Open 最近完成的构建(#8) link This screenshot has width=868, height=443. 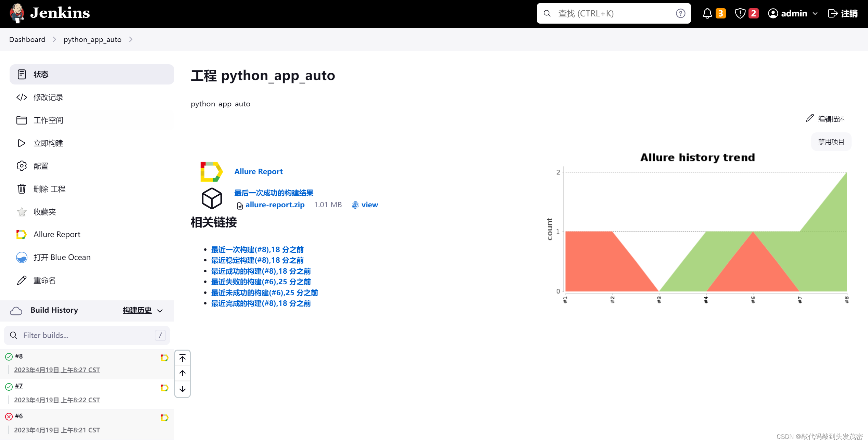(x=261, y=303)
